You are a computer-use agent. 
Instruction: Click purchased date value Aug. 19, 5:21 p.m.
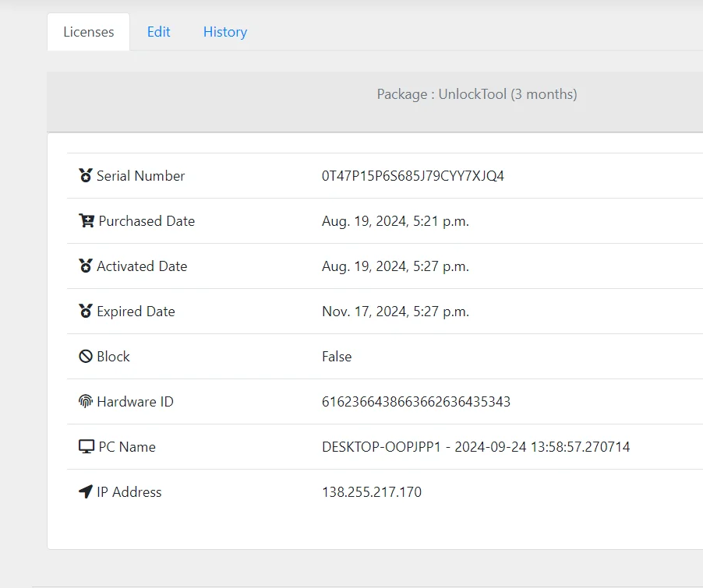pyautogui.click(x=395, y=221)
